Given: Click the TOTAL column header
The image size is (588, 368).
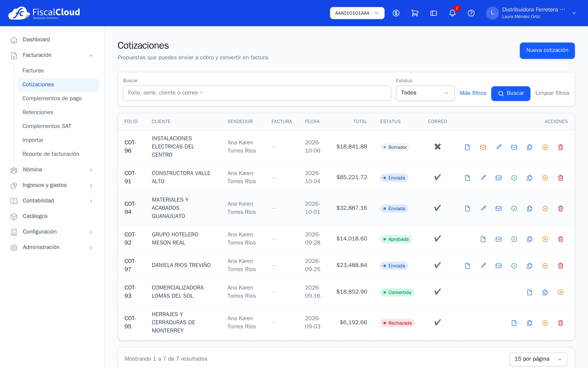Looking at the screenshot, I should click(360, 121).
